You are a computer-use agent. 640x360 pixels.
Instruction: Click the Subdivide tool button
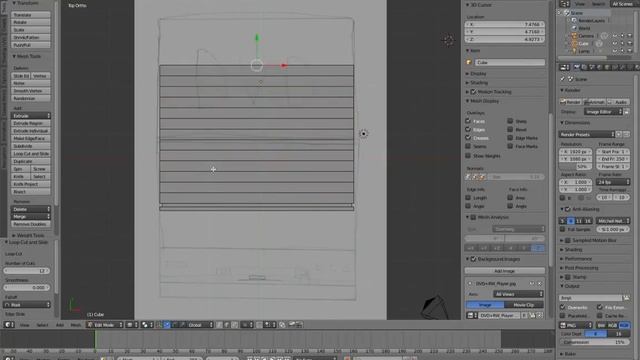coord(31,146)
